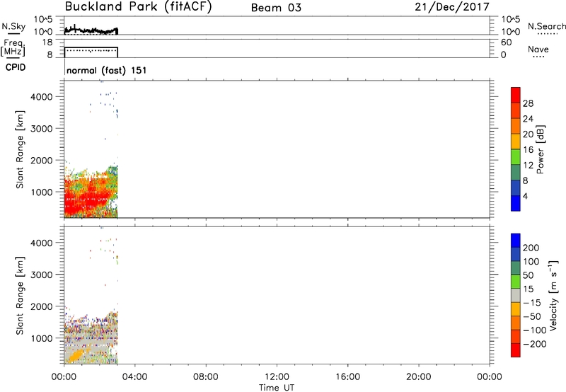Pick the red top segment of power colorbar
Screen dimensions: 566x392
tap(516, 96)
